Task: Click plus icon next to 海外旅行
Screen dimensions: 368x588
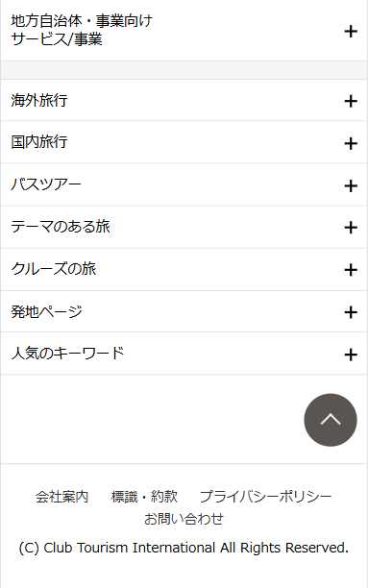Action: 351,101
